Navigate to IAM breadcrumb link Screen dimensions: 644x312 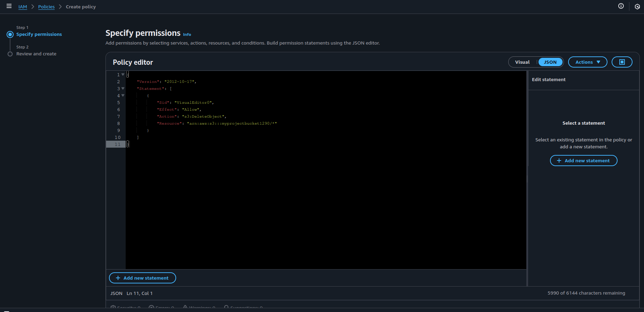pos(23,7)
